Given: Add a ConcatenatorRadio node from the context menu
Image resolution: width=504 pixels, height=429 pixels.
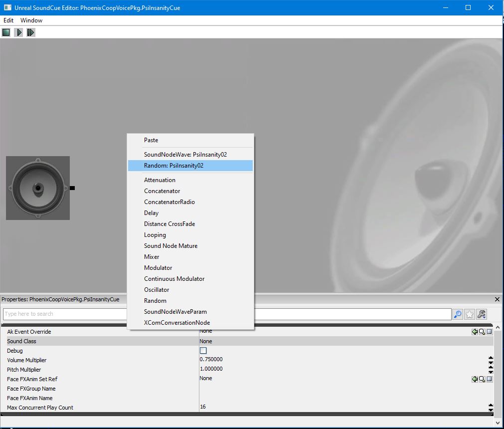Looking at the screenshot, I should (190, 202).
